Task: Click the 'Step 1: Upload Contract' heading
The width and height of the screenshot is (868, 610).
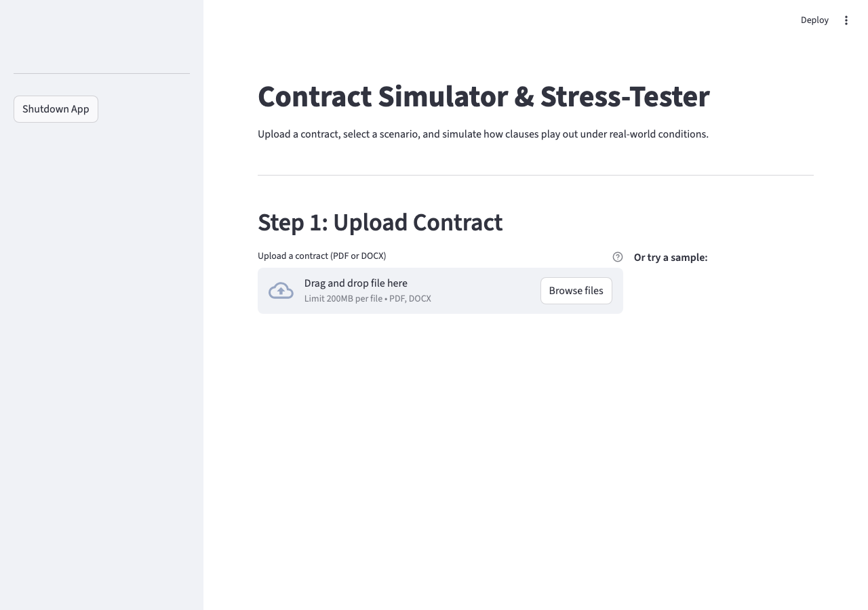Action: (380, 222)
